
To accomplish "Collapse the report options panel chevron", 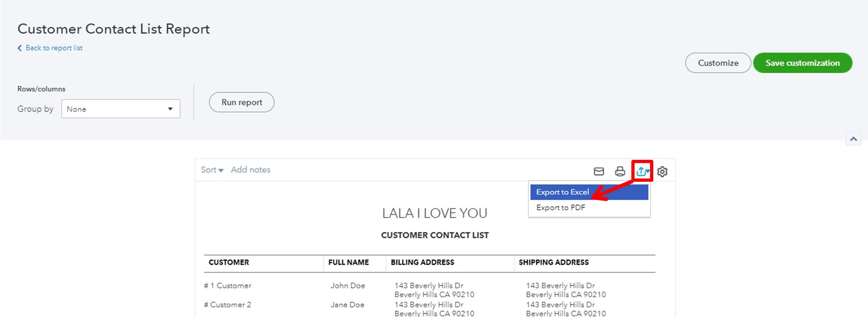I will pyautogui.click(x=854, y=139).
